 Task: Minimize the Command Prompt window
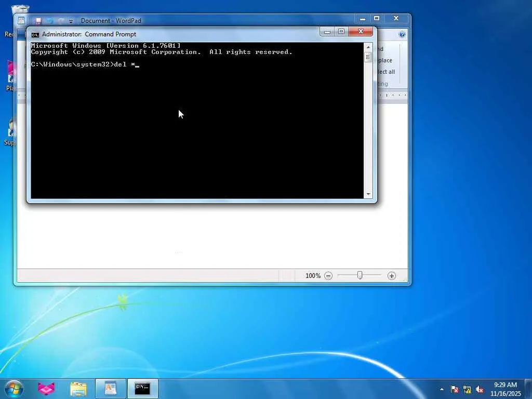pyautogui.click(x=327, y=32)
